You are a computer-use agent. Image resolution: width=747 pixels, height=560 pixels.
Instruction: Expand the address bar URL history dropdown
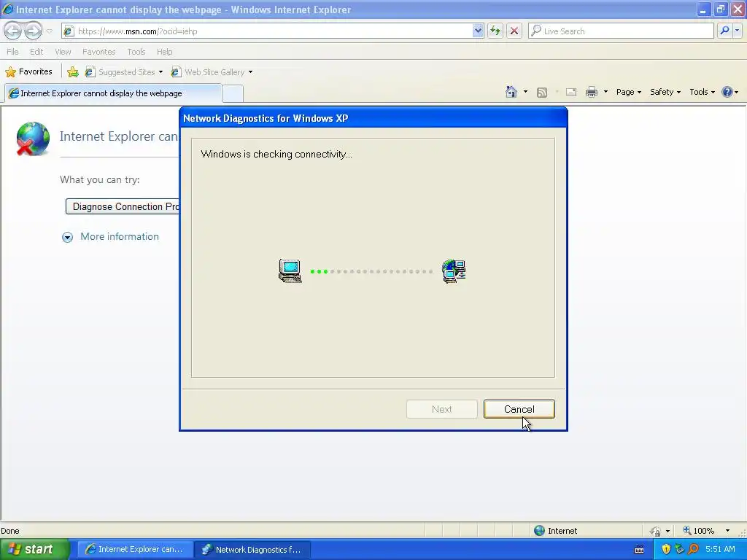(x=478, y=31)
